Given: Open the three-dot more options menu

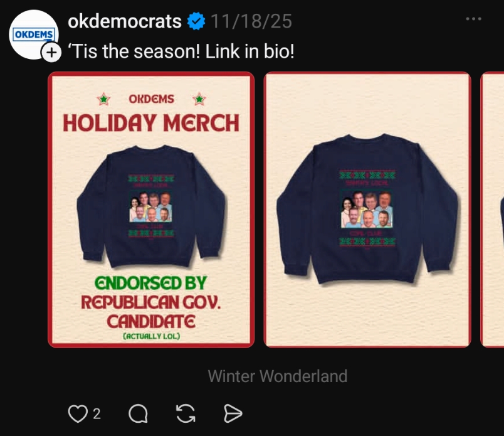Looking at the screenshot, I should point(474,19).
